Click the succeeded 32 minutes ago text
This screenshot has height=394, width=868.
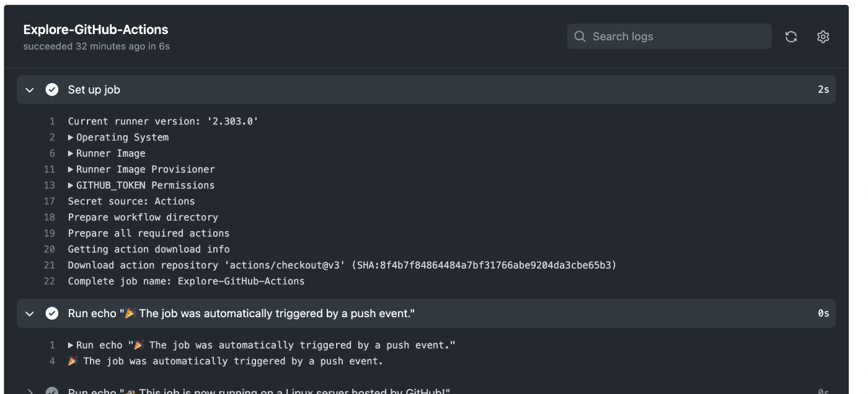coord(96,46)
